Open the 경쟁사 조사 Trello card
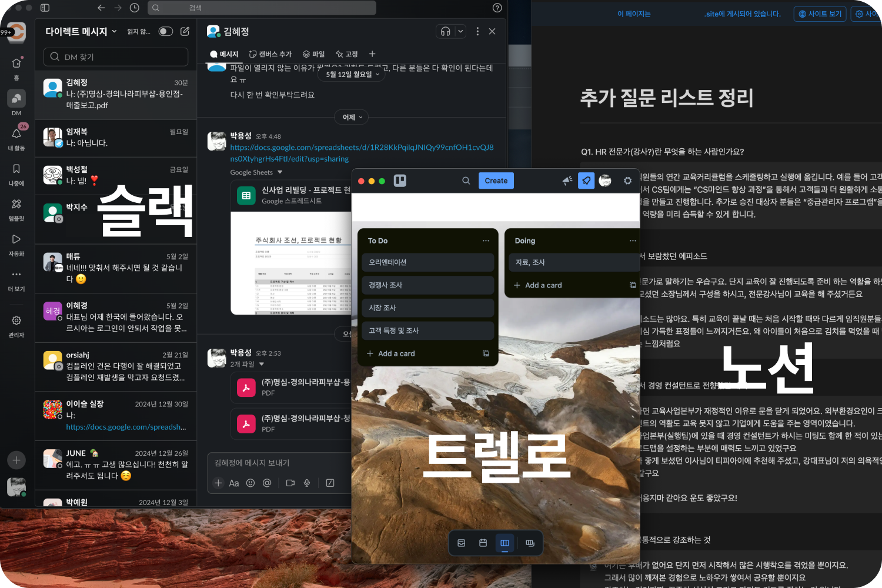This screenshot has height=588, width=882. (427, 285)
